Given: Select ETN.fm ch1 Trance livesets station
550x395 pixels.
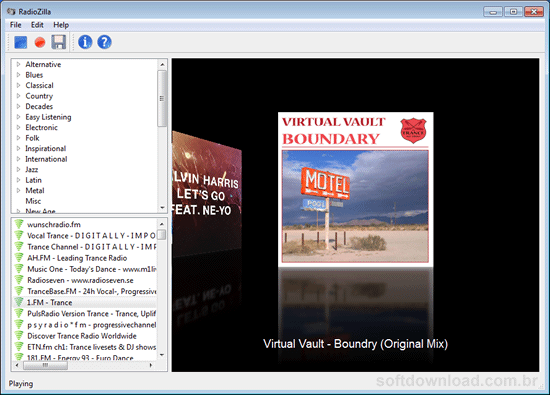Looking at the screenshot, I should click(x=92, y=347).
